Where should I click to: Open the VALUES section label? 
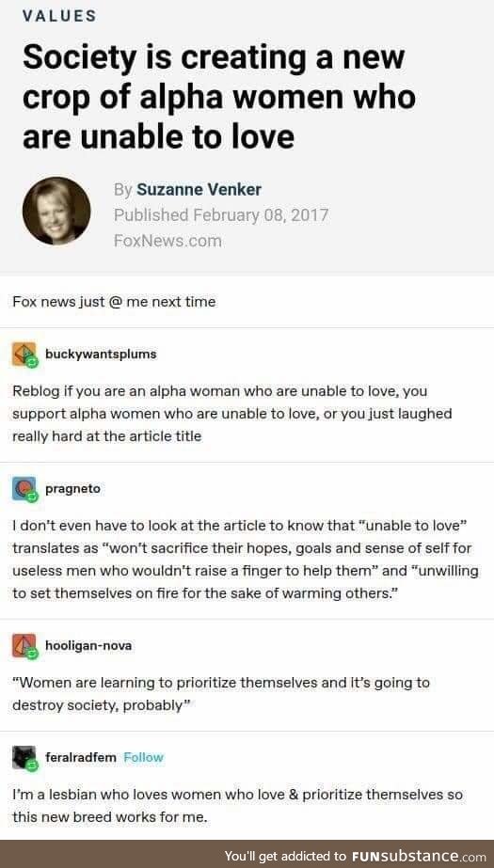pyautogui.click(x=59, y=16)
